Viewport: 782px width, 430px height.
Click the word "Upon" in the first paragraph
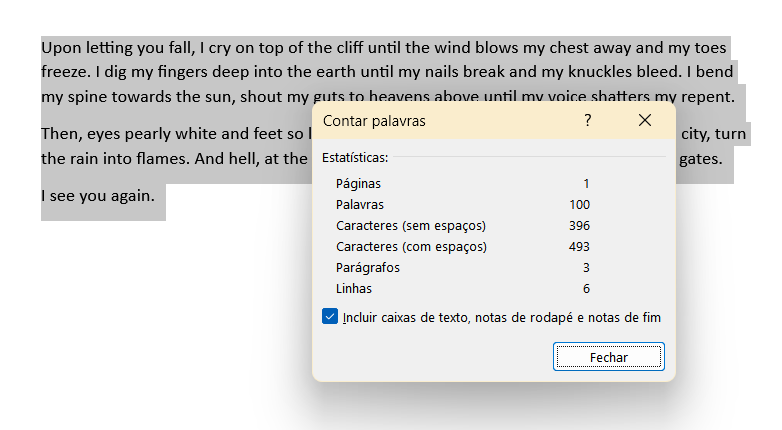pyautogui.click(x=60, y=47)
